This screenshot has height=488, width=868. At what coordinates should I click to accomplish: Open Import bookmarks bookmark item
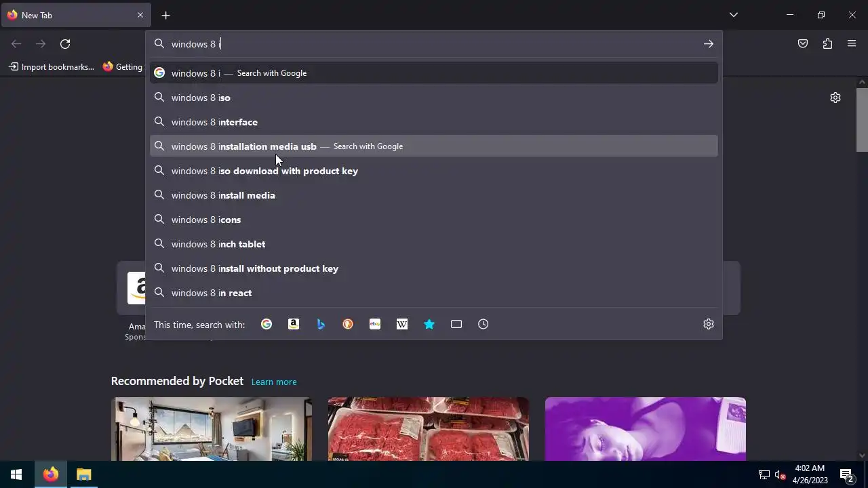(52, 66)
